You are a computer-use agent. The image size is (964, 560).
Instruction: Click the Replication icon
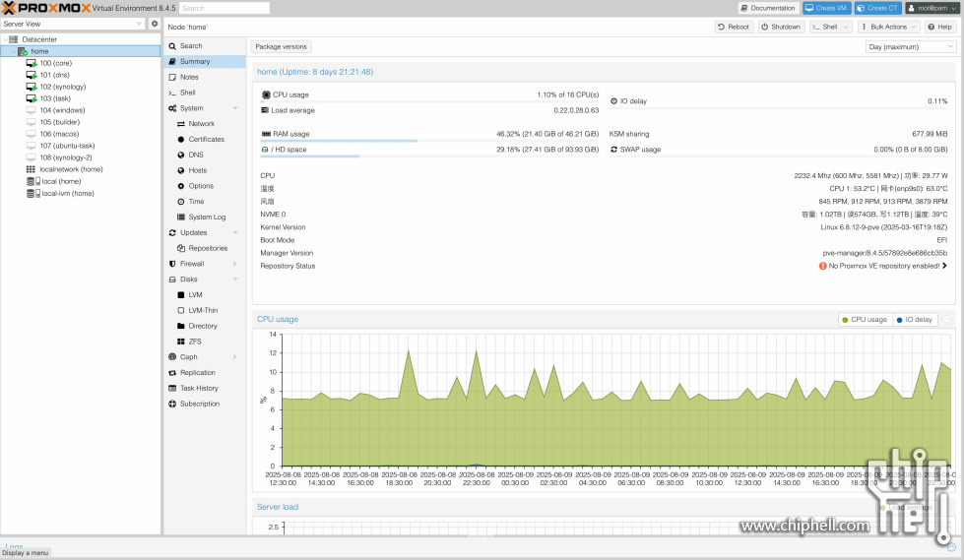click(172, 373)
